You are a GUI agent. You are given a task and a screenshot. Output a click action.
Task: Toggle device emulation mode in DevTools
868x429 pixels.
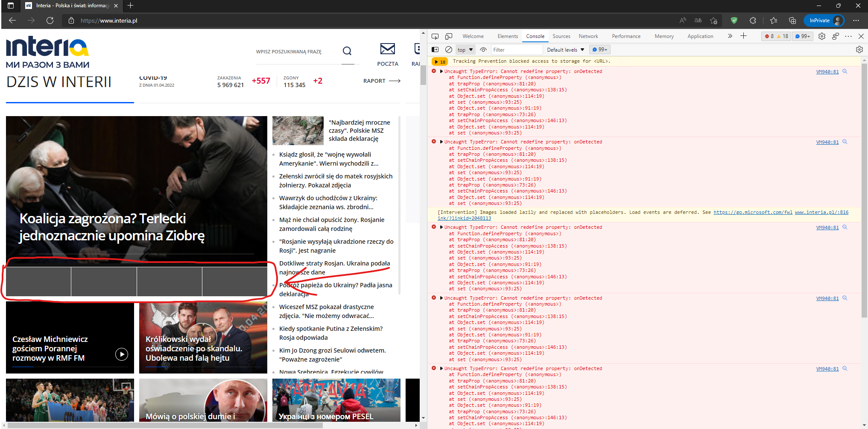click(449, 36)
